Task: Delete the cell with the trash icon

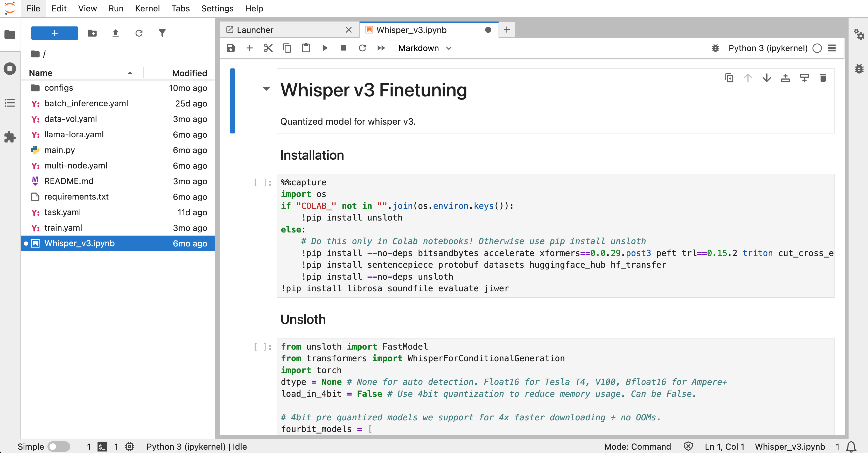Action: [823, 78]
